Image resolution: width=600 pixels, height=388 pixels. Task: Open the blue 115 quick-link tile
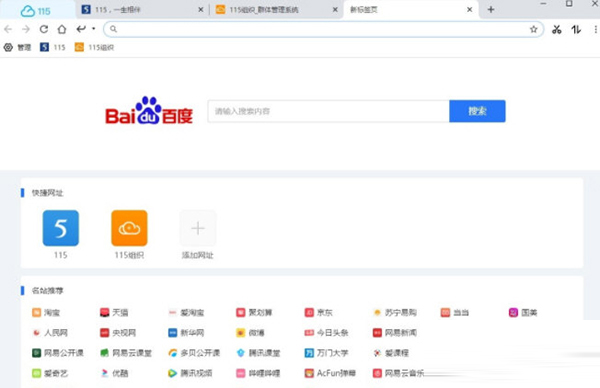point(60,228)
